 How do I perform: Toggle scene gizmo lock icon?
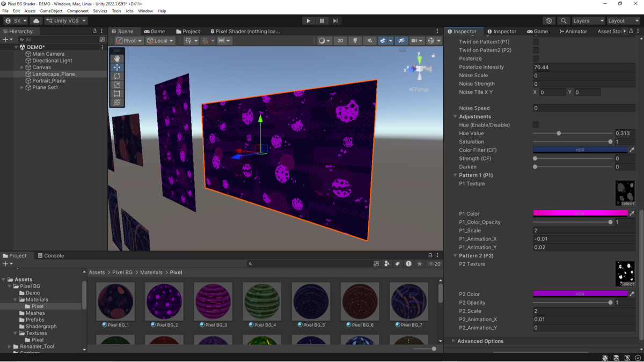(x=433, y=55)
